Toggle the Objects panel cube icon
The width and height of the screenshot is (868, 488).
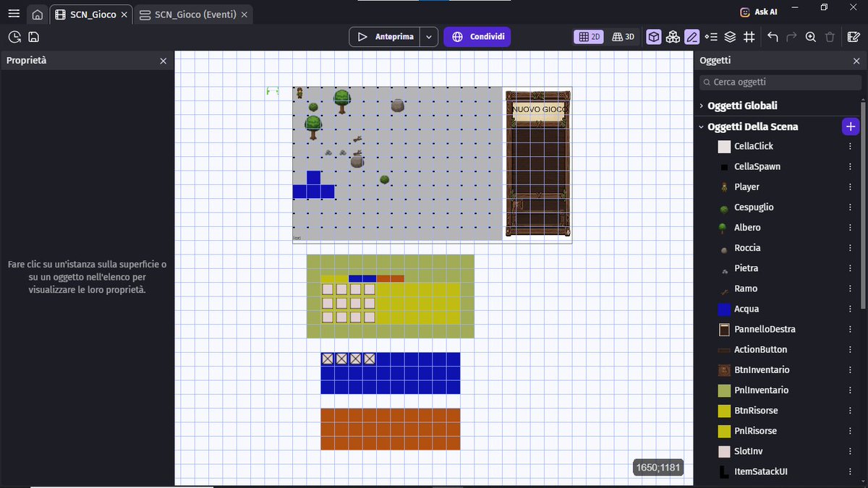click(x=654, y=37)
